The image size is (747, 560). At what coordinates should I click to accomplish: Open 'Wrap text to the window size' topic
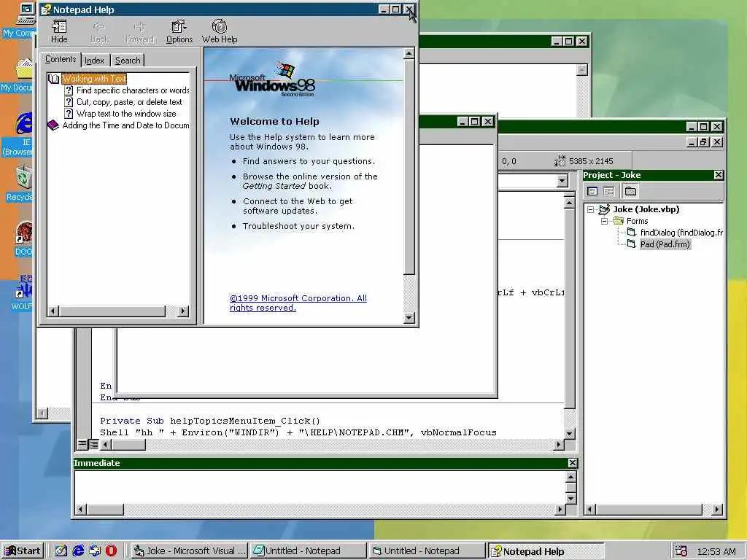[126, 113]
